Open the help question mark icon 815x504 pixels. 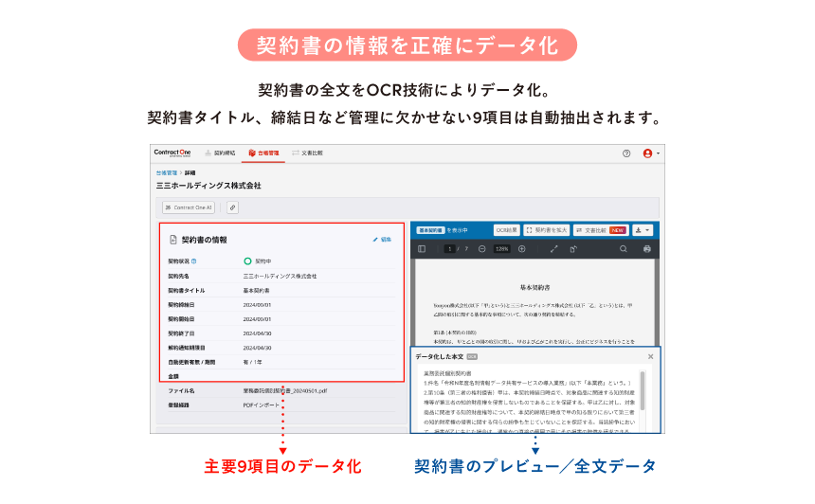(x=626, y=153)
